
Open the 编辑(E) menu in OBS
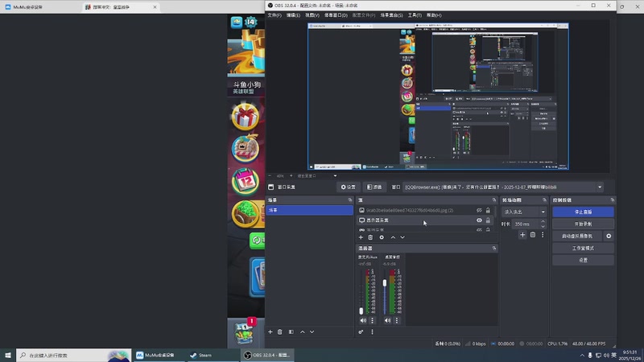pyautogui.click(x=293, y=15)
